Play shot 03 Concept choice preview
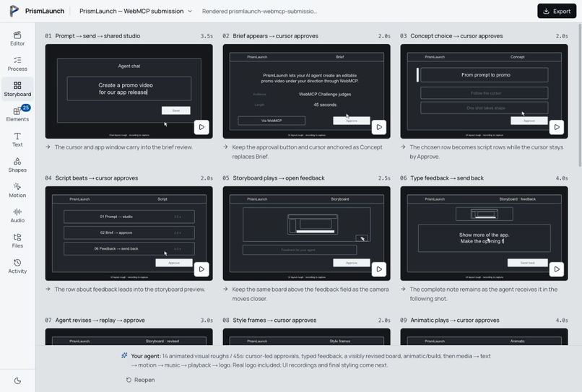The height and width of the screenshot is (392, 582). (x=557, y=127)
